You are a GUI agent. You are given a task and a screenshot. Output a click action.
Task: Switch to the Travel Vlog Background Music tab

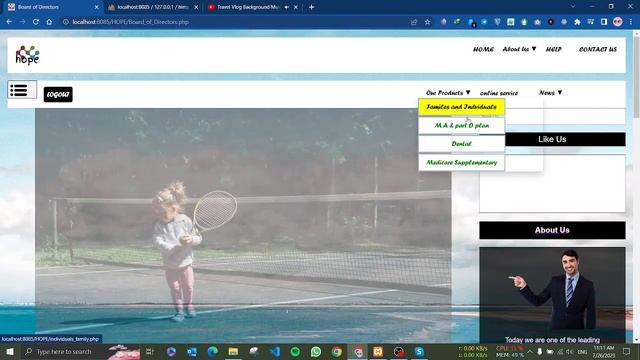(x=247, y=7)
